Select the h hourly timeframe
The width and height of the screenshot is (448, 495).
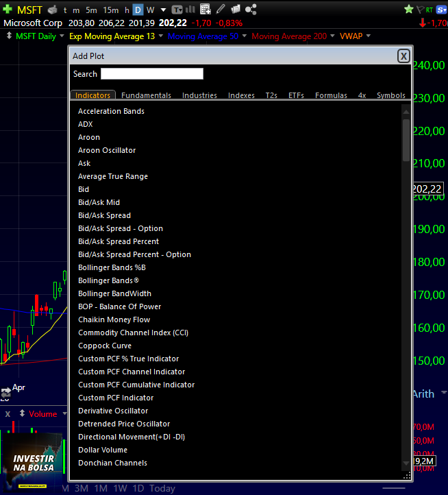[x=127, y=10]
